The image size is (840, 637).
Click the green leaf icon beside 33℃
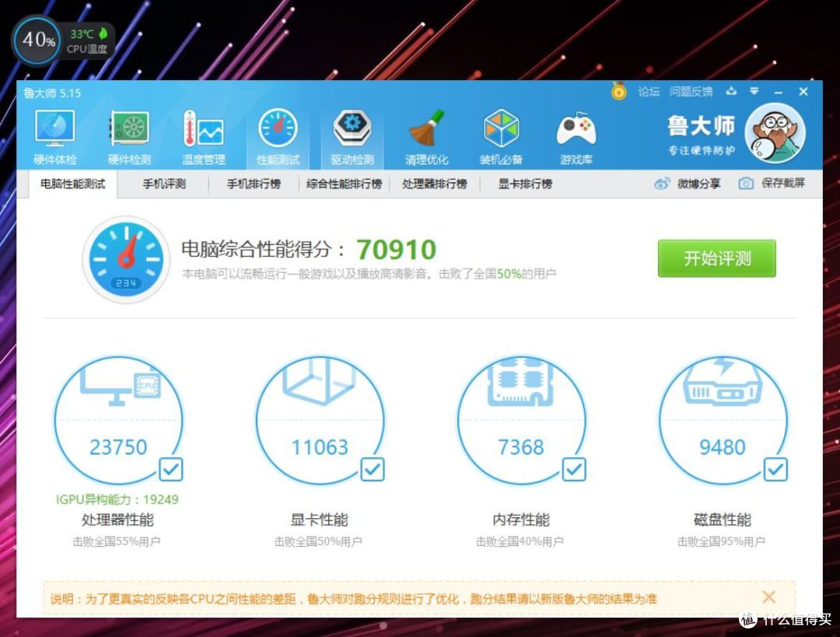tap(103, 33)
